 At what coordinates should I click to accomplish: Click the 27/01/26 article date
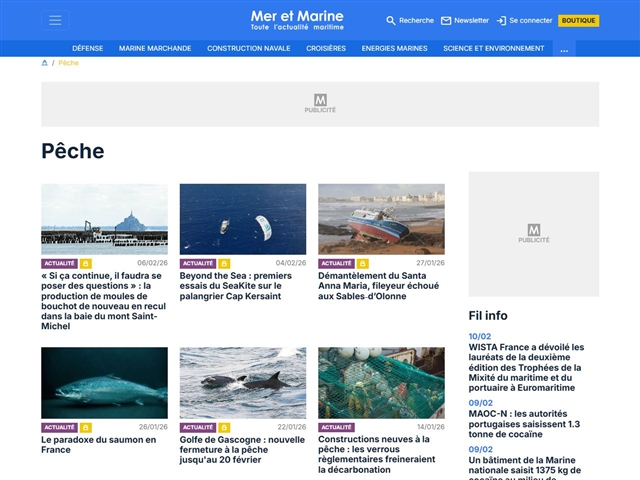point(430,263)
